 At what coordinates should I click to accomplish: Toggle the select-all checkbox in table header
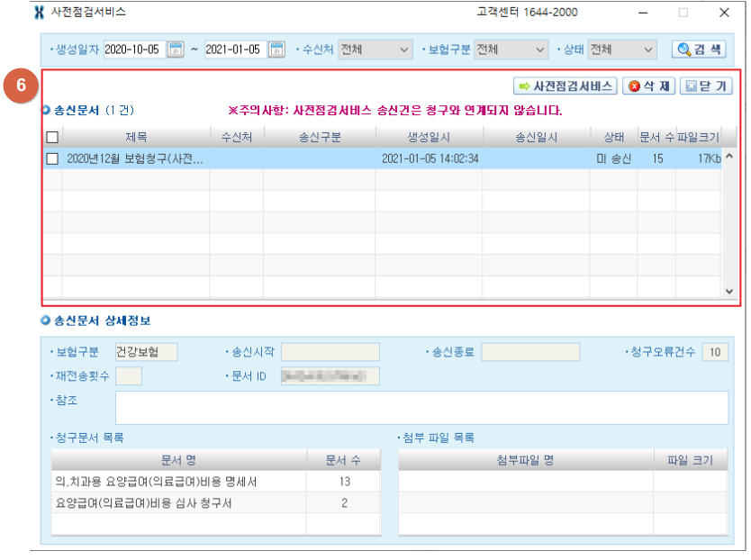[x=52, y=137]
